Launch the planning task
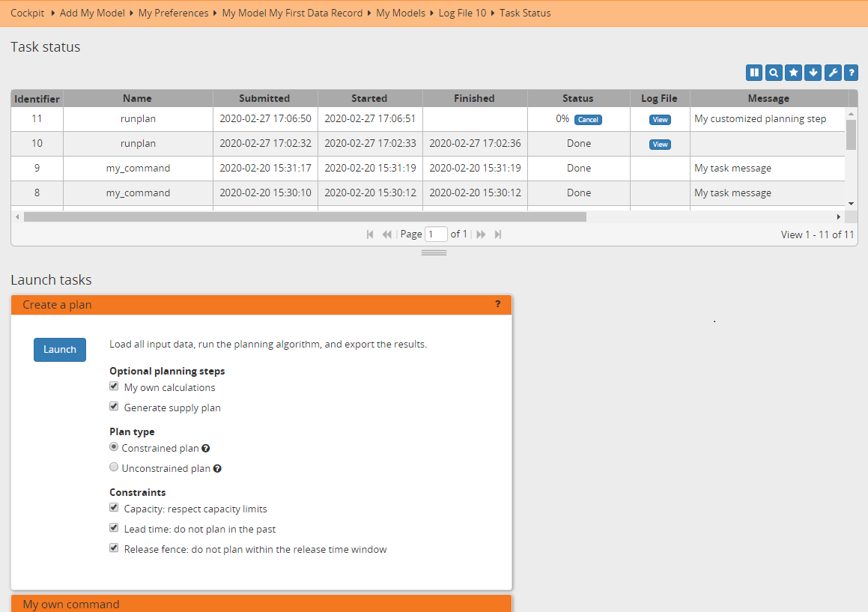868x612 pixels. 60,349
